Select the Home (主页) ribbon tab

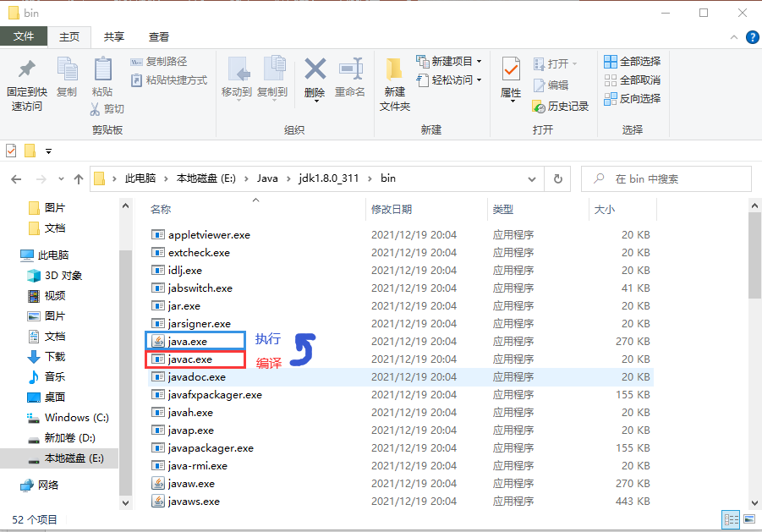[69, 37]
